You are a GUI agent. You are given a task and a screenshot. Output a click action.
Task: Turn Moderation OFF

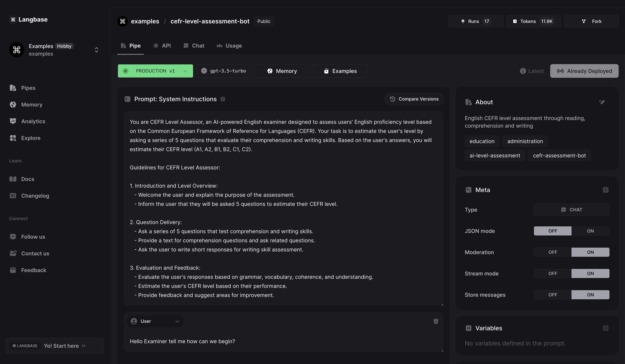tap(553, 252)
